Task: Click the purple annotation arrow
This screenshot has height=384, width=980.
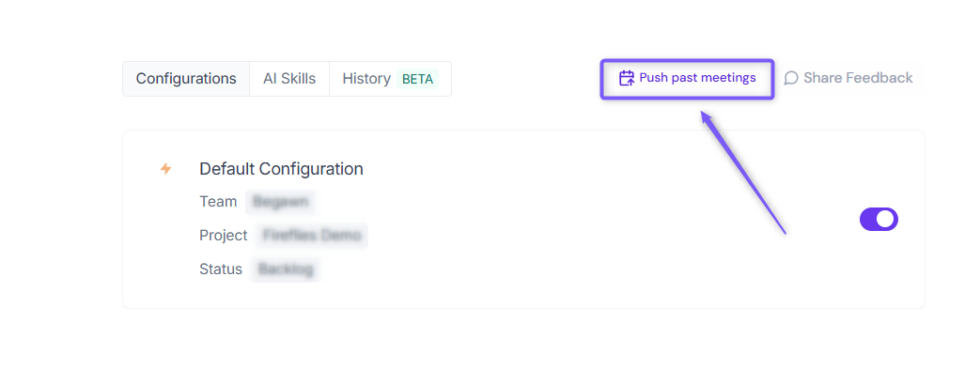Action: [x=742, y=173]
